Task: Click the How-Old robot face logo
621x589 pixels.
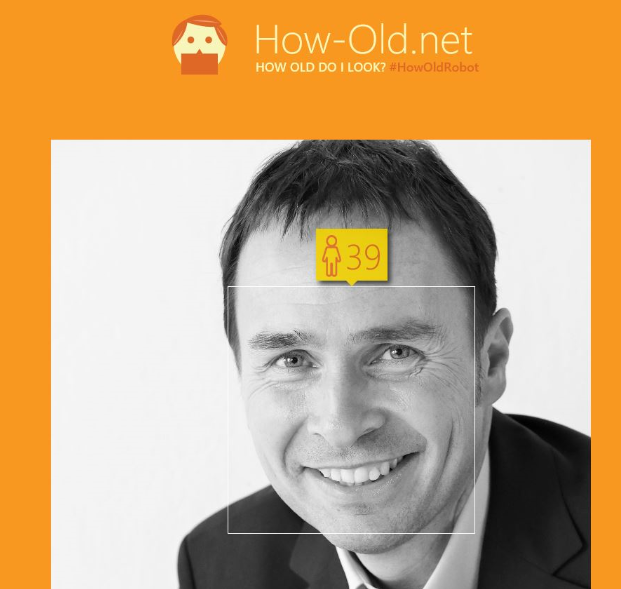Action: tap(200, 45)
